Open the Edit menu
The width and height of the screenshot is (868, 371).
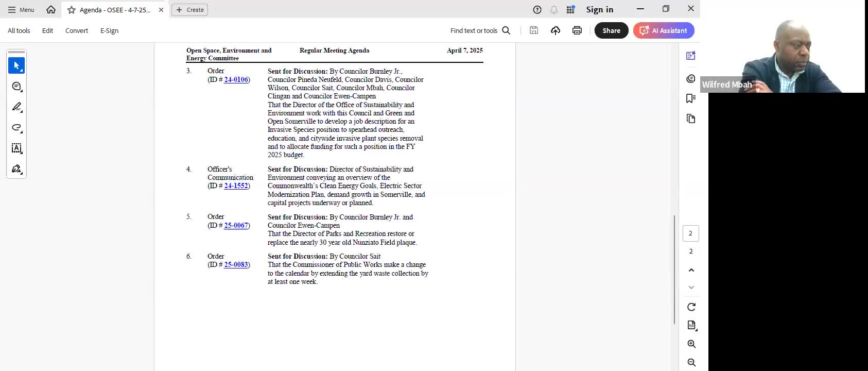(47, 31)
